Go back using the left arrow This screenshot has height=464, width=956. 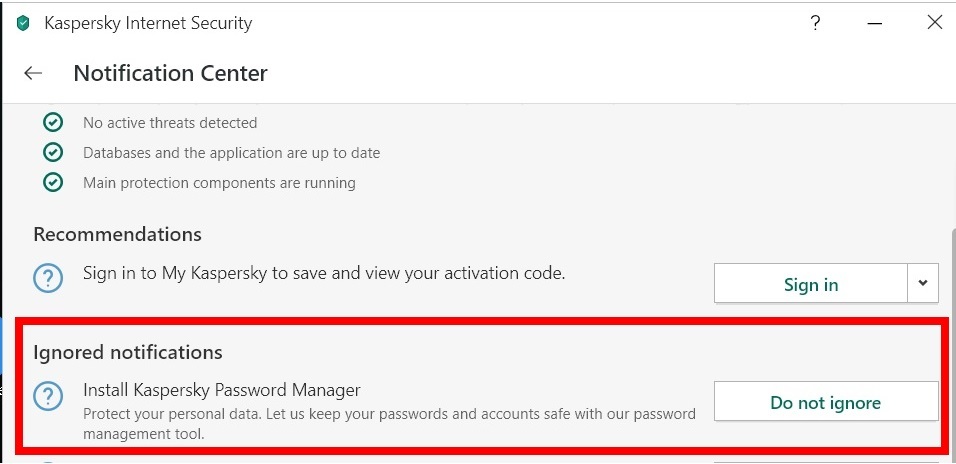[x=33, y=73]
